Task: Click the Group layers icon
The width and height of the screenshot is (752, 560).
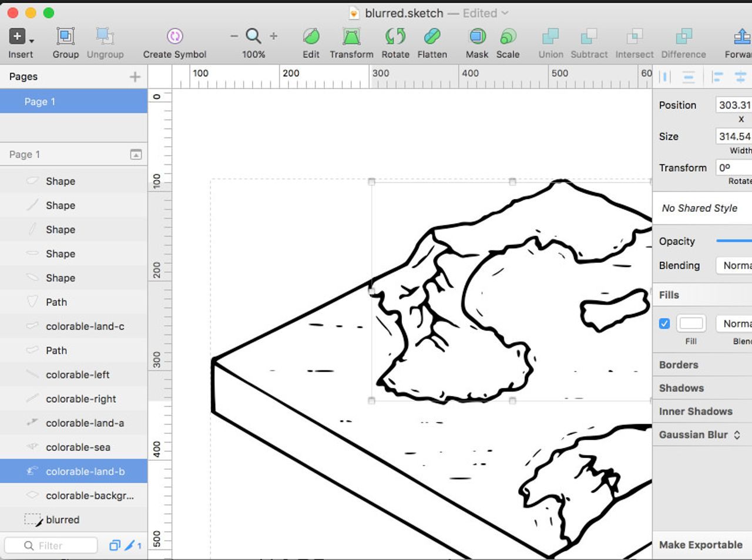Action: coord(65,36)
